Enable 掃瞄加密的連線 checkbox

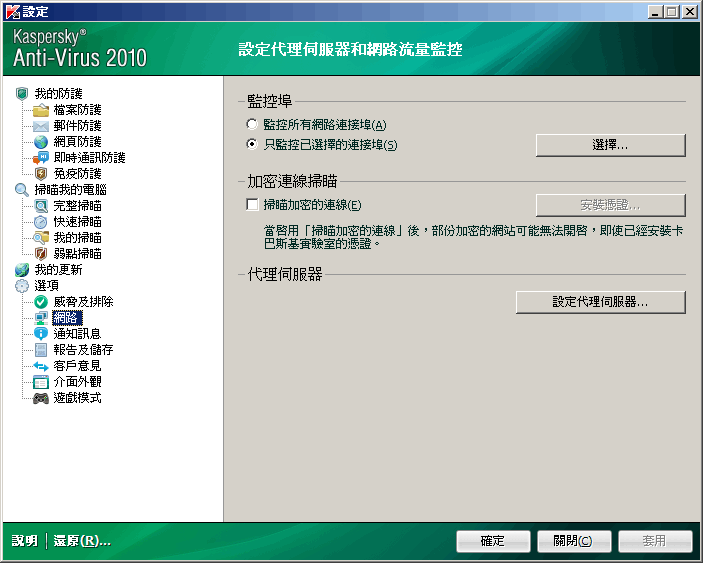[252, 205]
